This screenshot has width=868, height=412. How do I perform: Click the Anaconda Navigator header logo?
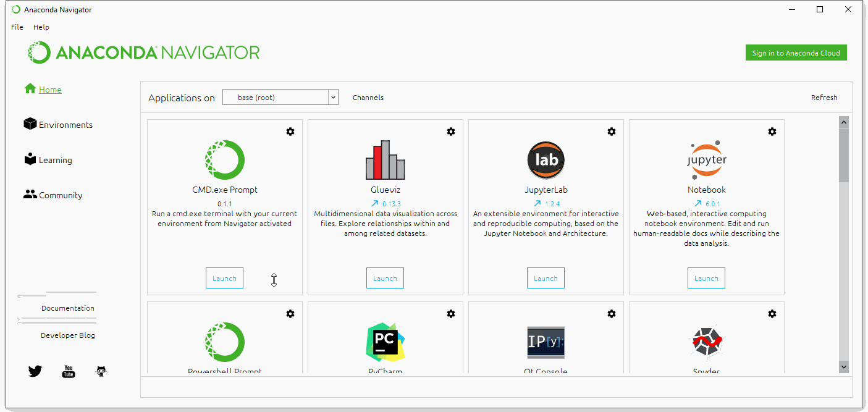tap(144, 53)
